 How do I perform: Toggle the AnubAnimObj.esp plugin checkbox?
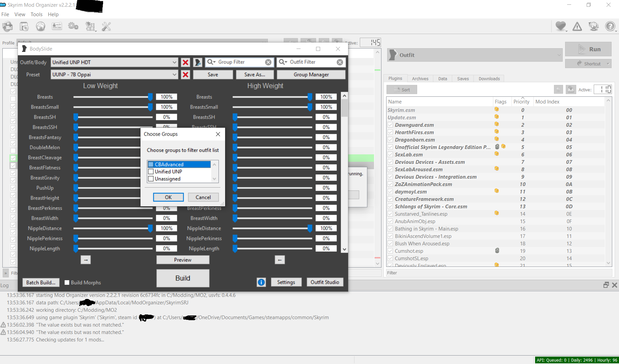point(390,221)
